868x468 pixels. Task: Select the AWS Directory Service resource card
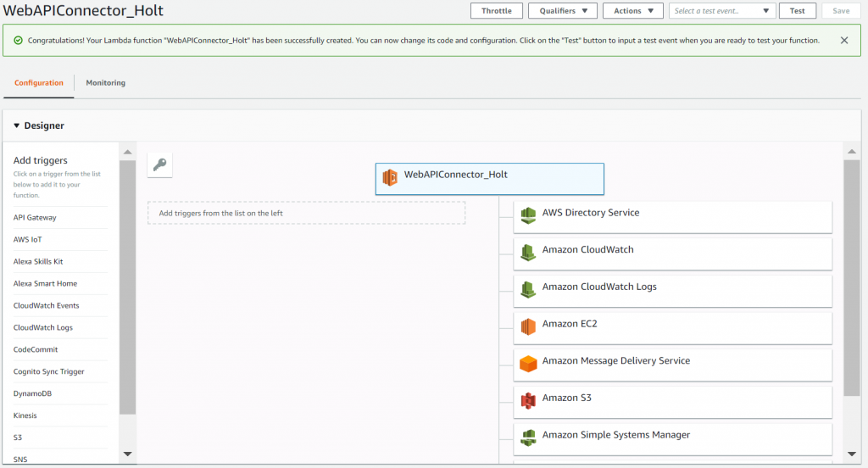[672, 217]
